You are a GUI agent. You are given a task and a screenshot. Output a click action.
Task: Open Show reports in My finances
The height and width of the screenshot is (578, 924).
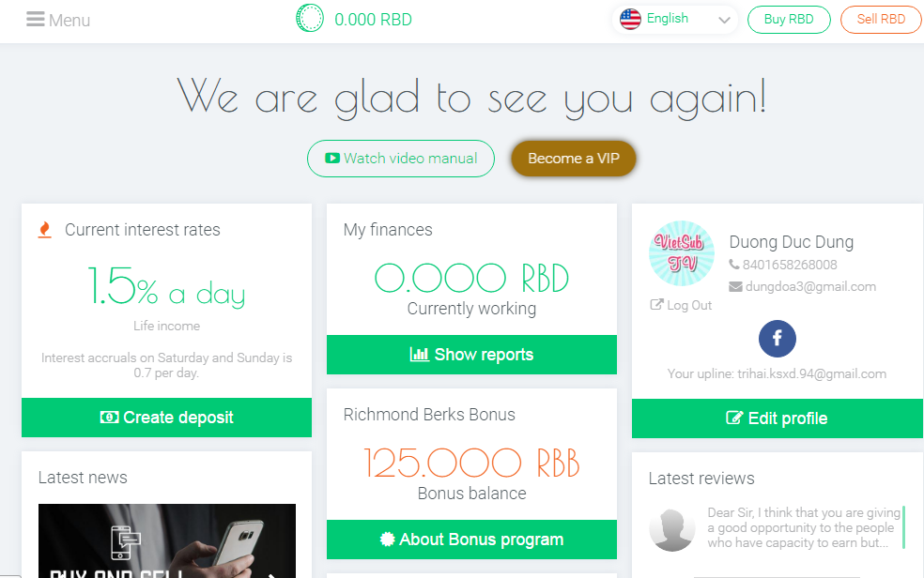471,355
